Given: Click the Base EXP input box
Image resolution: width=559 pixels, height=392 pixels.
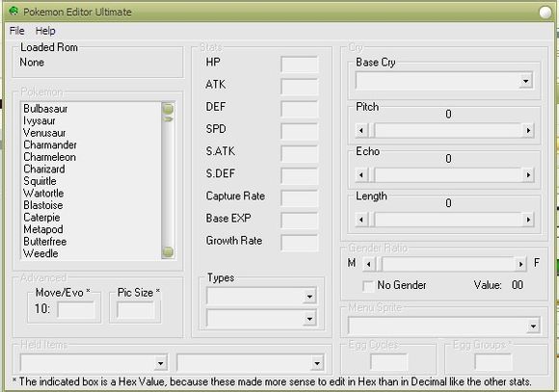Looking at the screenshot, I should coord(299,221).
